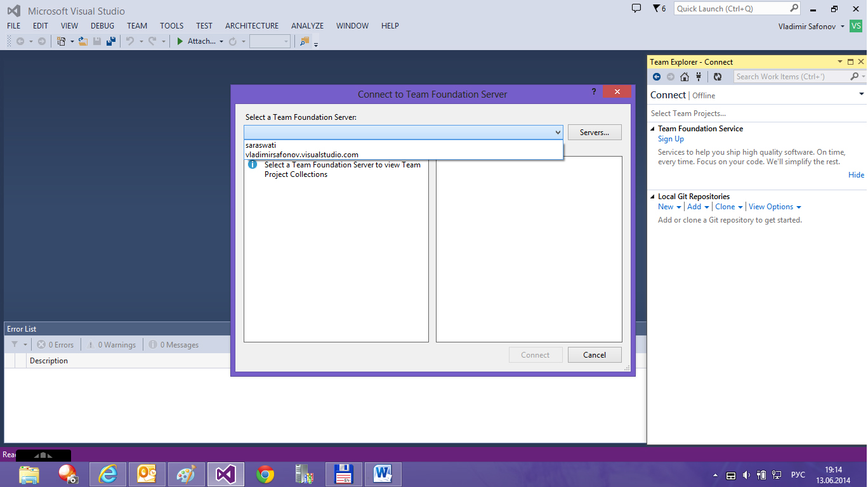Expand the New Project dropdown arrow
This screenshot has width=868, height=487.
coord(72,42)
